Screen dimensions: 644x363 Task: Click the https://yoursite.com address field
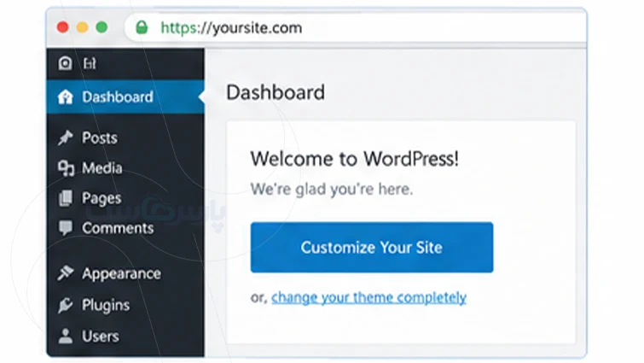[x=356, y=27]
